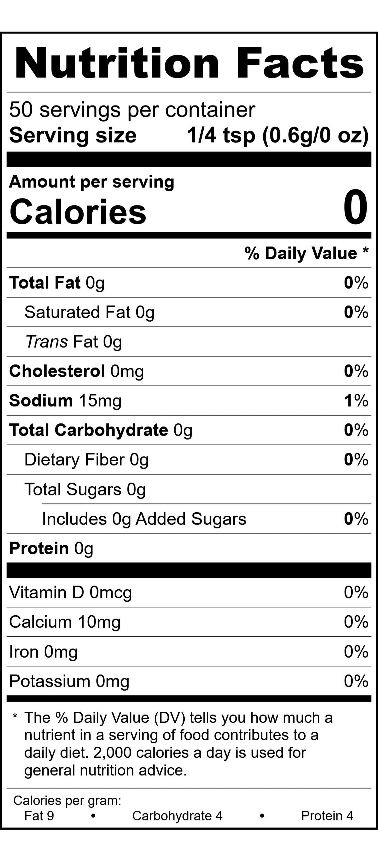Select the Total Carbohydrate 0g row
This screenshot has width=378, height=868.
pos(101,430)
